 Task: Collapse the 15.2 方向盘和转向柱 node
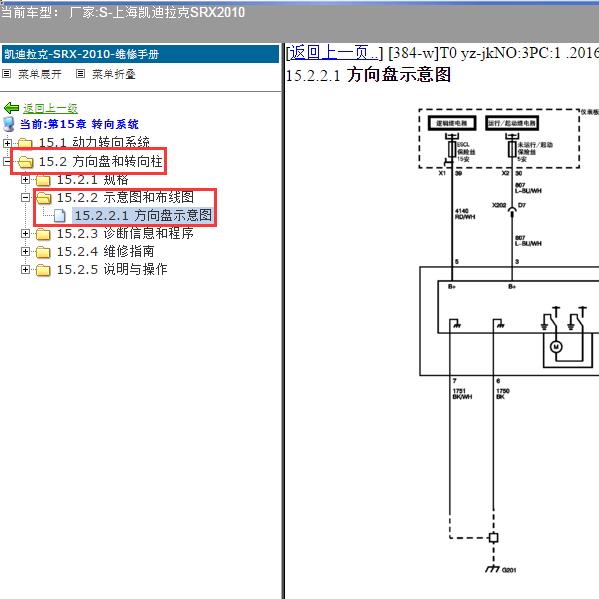(6, 162)
